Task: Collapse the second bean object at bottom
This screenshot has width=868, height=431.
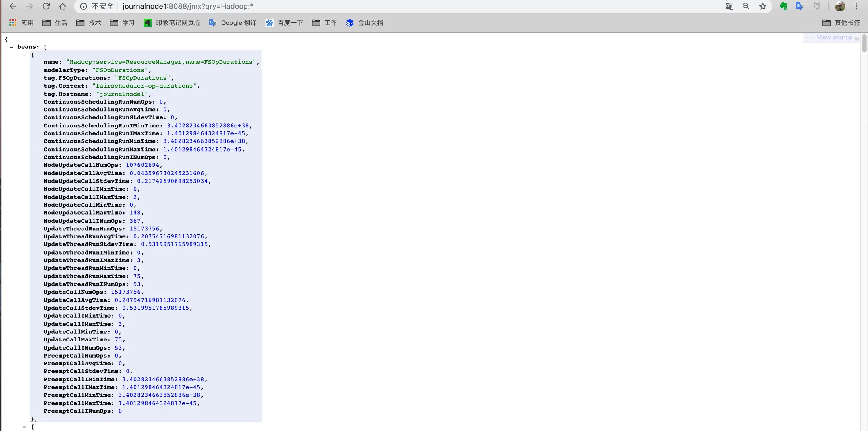Action: click(x=24, y=427)
